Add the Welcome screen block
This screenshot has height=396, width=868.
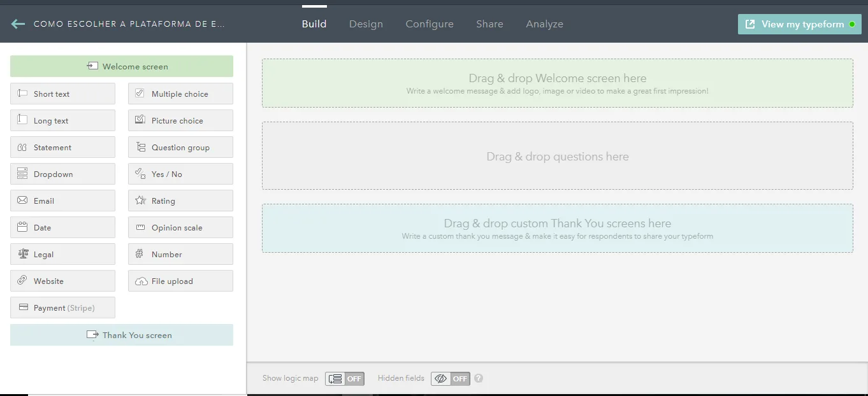point(122,66)
